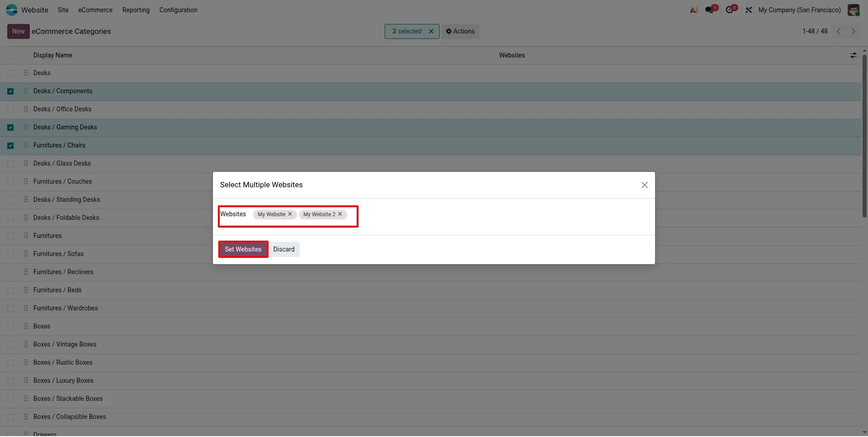Grab drag handle for Desks / Gaming Desks
Viewport: 868px width, 437px height.
point(26,127)
